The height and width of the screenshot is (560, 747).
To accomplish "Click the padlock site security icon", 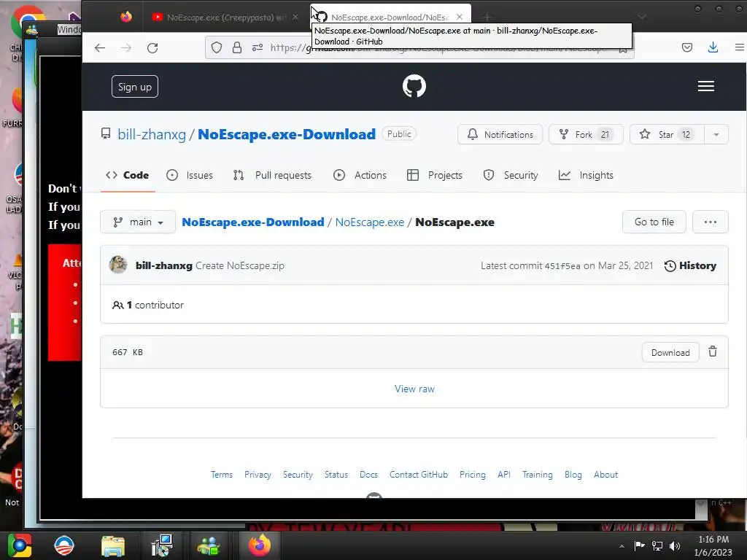I will click(x=237, y=47).
